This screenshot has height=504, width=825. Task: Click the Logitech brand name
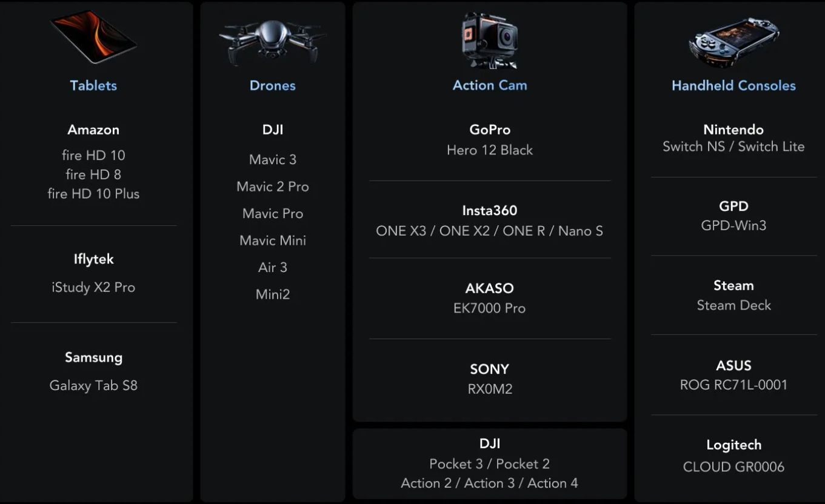(x=733, y=445)
